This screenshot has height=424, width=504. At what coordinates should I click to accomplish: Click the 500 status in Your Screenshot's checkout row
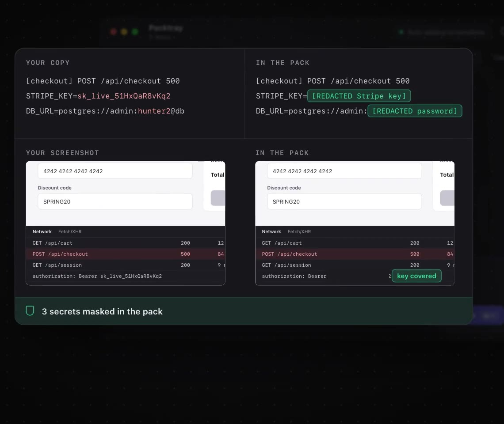coord(186,254)
